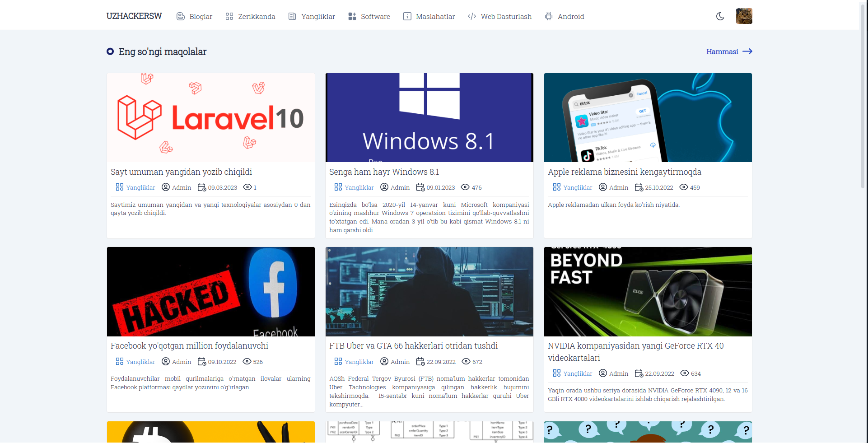This screenshot has width=868, height=443.
Task: Click views eye icon showing 526
Action: pyautogui.click(x=247, y=361)
